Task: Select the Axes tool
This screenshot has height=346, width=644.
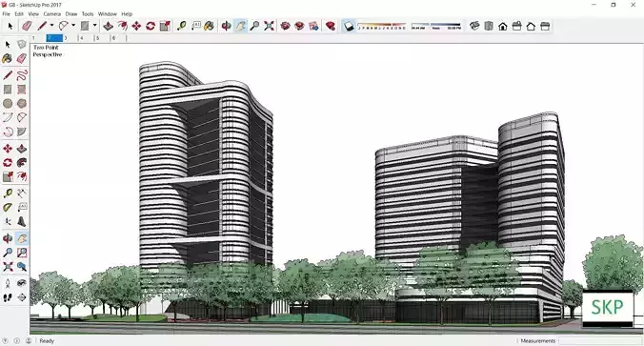Action: coord(8,222)
